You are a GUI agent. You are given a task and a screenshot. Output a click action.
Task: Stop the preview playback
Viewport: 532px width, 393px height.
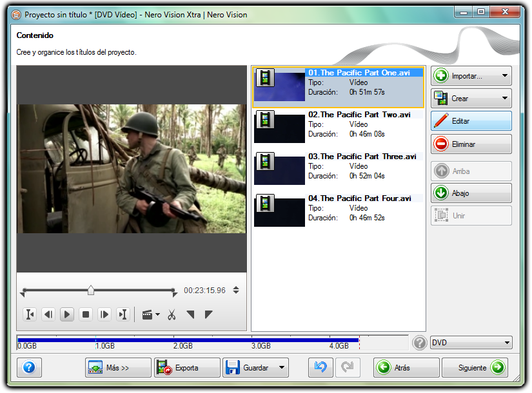pyautogui.click(x=86, y=314)
